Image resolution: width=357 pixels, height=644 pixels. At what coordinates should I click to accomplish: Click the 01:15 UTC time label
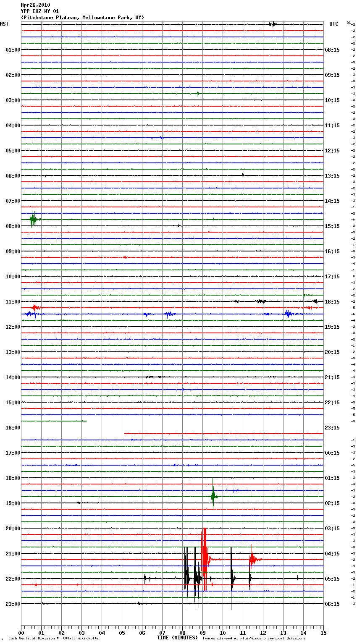[332, 478]
